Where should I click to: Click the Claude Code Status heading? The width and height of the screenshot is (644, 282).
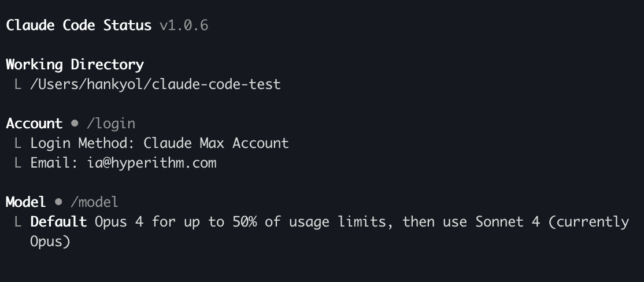coord(79,25)
